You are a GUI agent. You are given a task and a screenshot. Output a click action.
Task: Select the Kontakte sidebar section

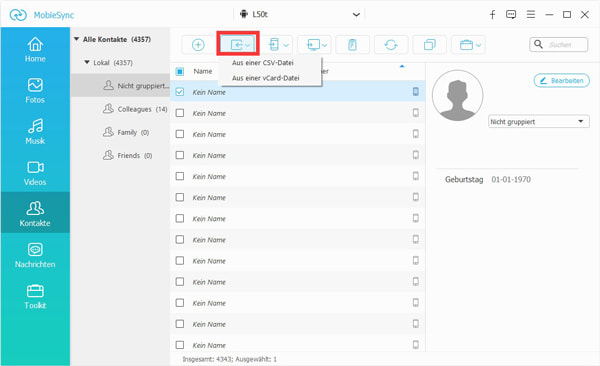(35, 212)
